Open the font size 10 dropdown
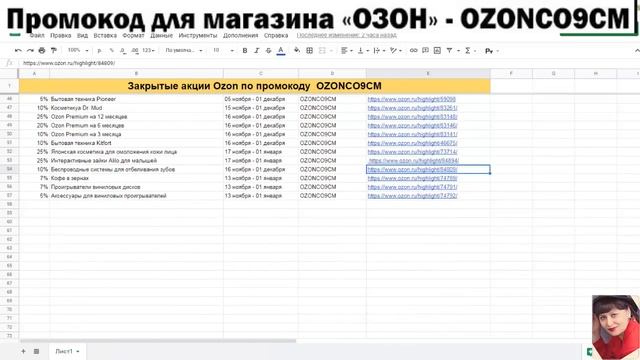640x360 pixels. pos(223,51)
